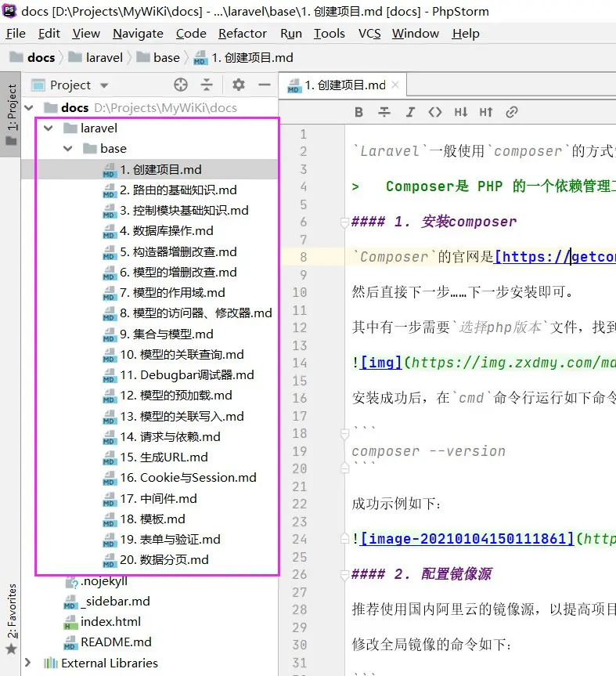Select 6. 模型的增删改查.md file

coord(170,273)
